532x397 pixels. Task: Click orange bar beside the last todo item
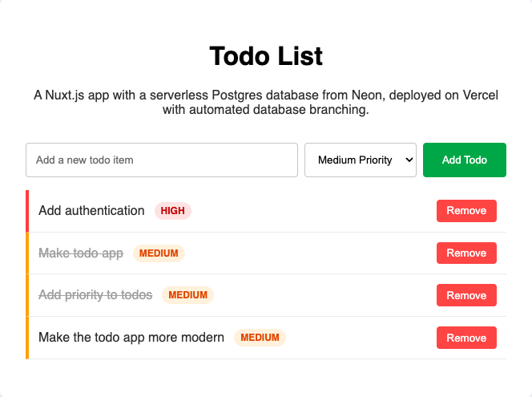coord(27,338)
